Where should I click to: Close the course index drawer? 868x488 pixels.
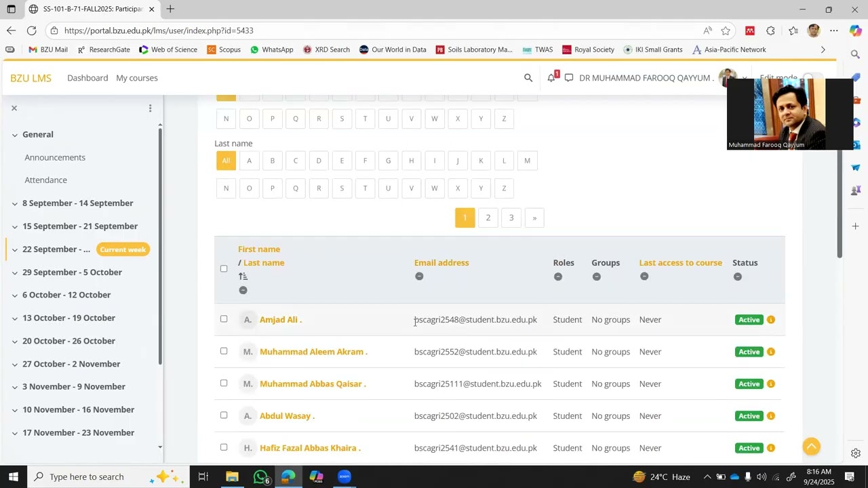[x=14, y=108]
